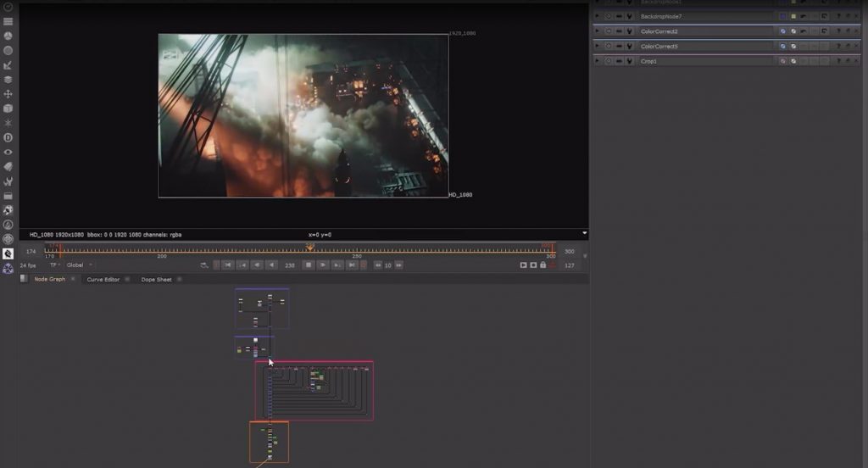Open the Transform nodes move icon

tap(8, 94)
